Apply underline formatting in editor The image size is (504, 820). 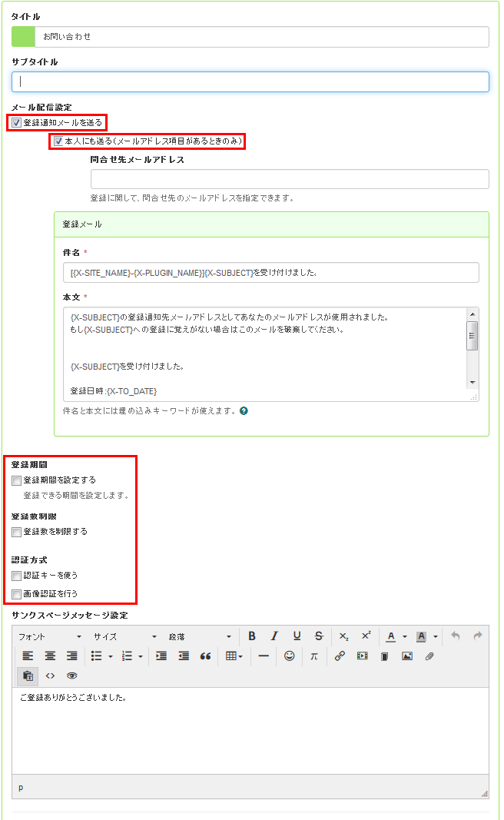point(297,636)
